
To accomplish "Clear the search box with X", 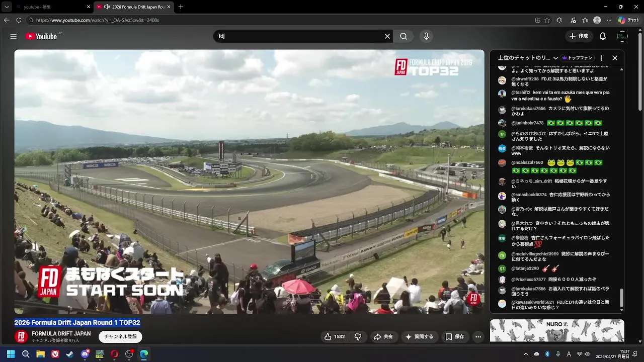I will click(387, 36).
